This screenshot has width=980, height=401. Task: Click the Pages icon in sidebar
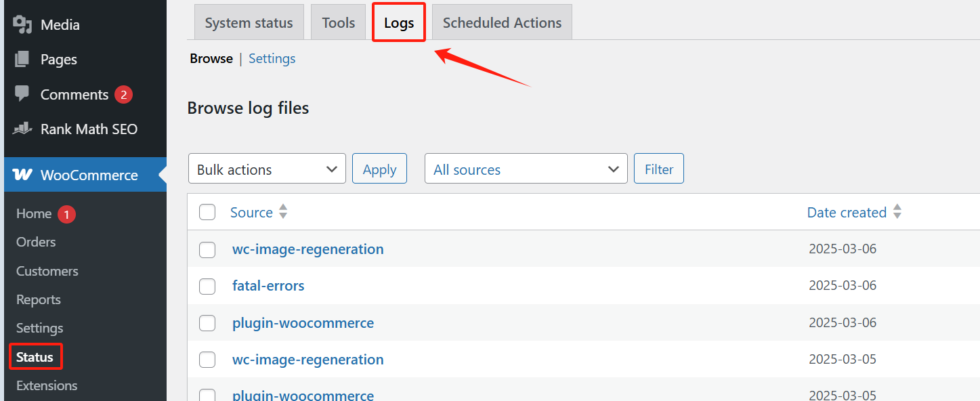[22, 60]
